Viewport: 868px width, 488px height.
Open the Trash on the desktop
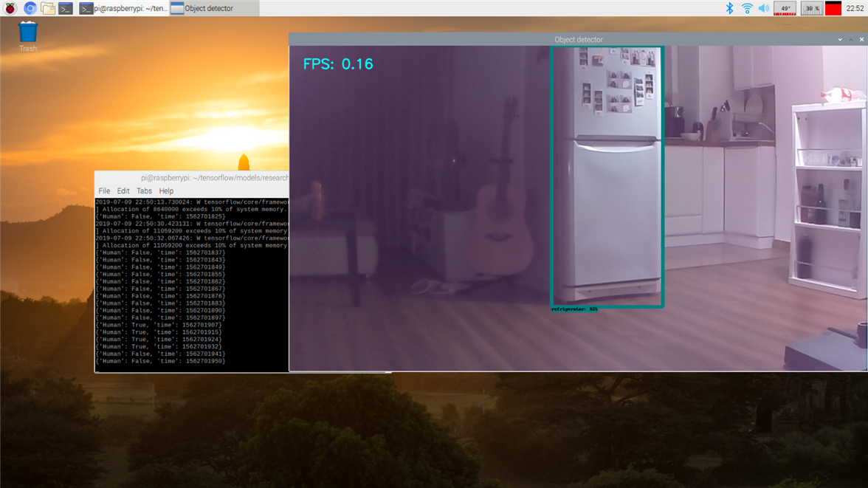point(28,35)
